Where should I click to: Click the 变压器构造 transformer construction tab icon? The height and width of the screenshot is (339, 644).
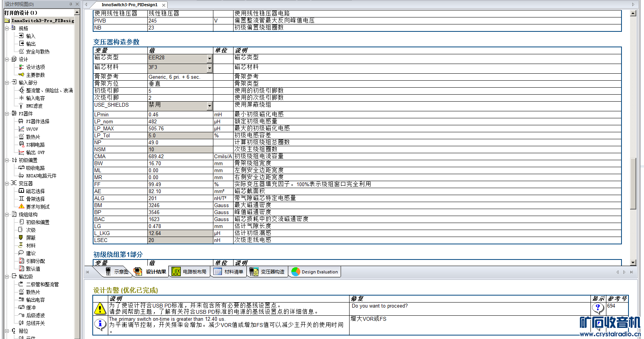pyautogui.click(x=254, y=272)
